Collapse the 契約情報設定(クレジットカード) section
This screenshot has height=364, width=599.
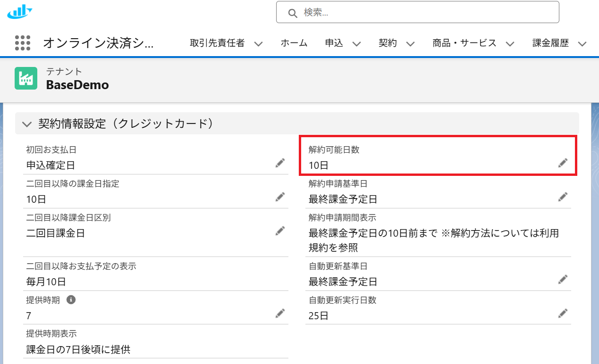tap(27, 124)
